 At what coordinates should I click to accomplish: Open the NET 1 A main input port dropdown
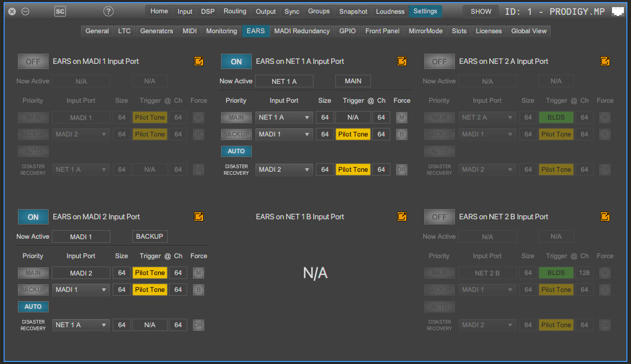[284, 118]
